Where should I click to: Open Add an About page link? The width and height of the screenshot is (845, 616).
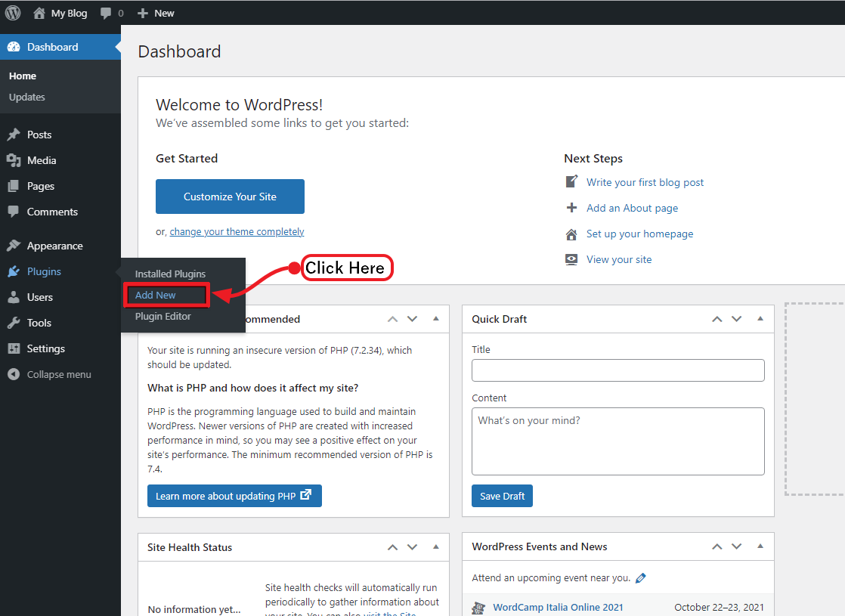(x=632, y=208)
